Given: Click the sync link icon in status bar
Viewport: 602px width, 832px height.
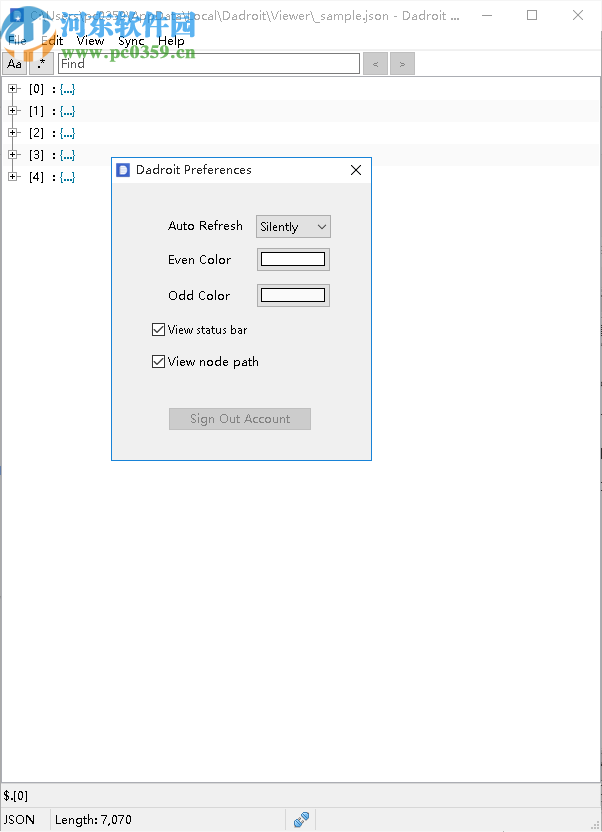Looking at the screenshot, I should (301, 820).
